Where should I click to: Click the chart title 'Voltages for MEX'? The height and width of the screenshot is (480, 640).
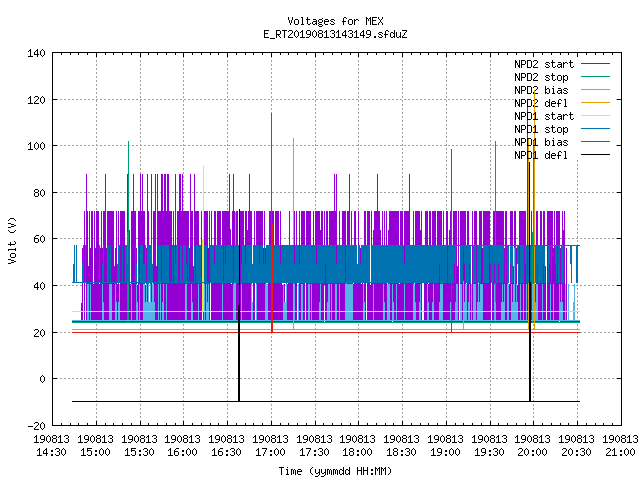tap(335, 21)
